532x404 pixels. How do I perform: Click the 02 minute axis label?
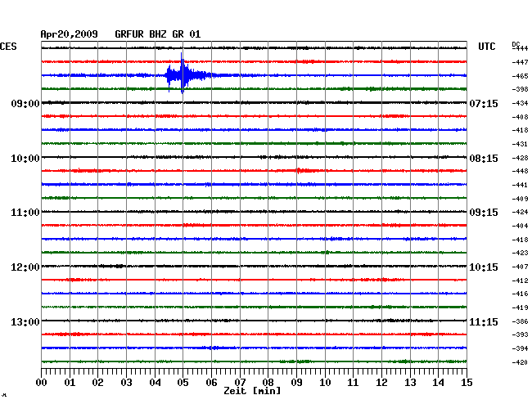point(97,383)
